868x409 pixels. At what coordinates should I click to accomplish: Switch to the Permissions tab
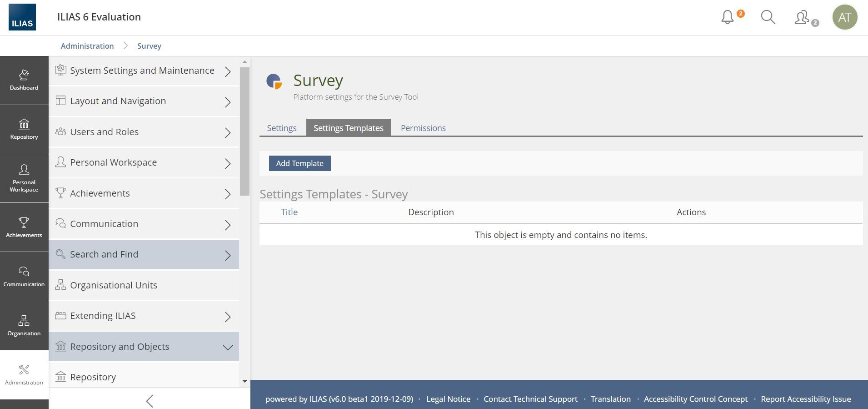pos(423,128)
